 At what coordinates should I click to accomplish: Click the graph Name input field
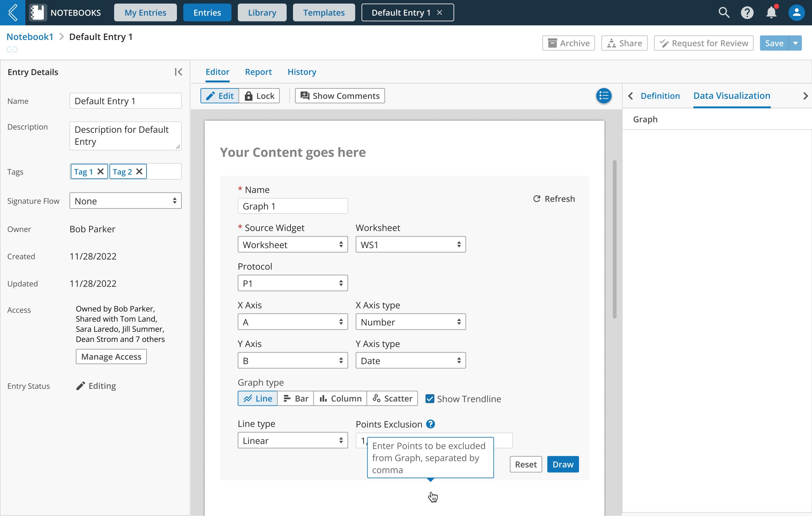pyautogui.click(x=292, y=206)
